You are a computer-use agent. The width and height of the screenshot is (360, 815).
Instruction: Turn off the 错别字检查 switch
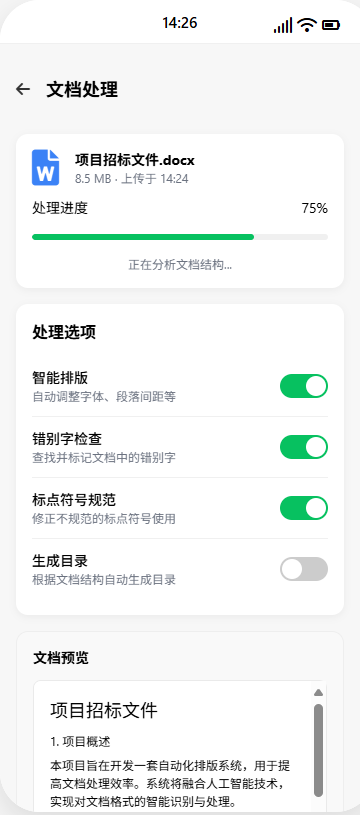tap(304, 447)
